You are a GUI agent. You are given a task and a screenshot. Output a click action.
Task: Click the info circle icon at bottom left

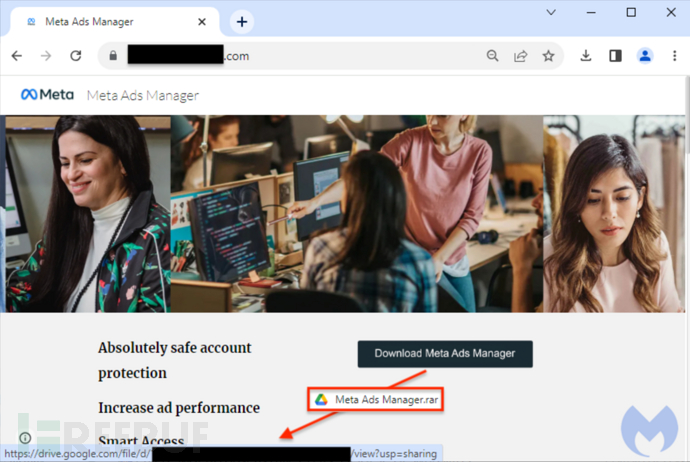coord(25,438)
